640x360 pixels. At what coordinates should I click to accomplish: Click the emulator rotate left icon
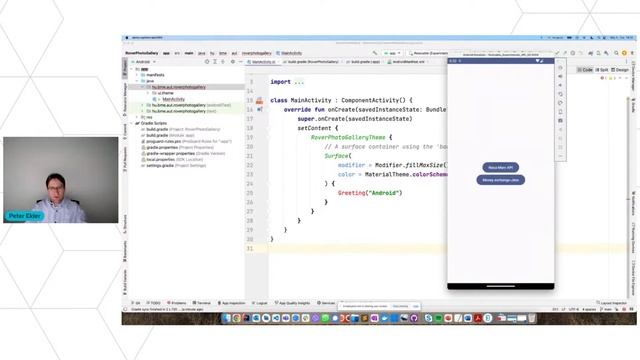[560, 94]
